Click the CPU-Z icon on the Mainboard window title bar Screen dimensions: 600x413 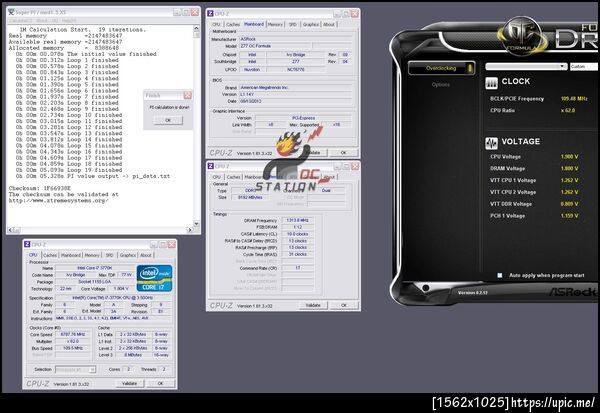click(210, 14)
